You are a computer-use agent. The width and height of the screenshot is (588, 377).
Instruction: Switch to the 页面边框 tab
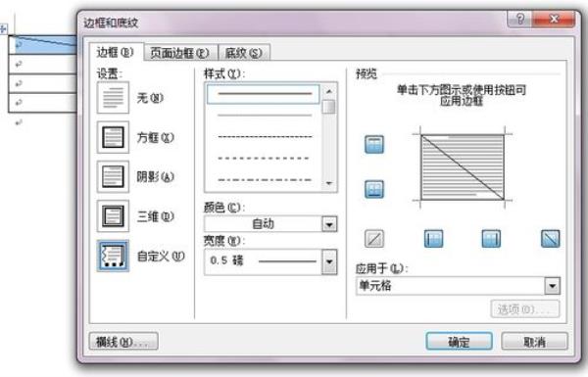tap(180, 53)
